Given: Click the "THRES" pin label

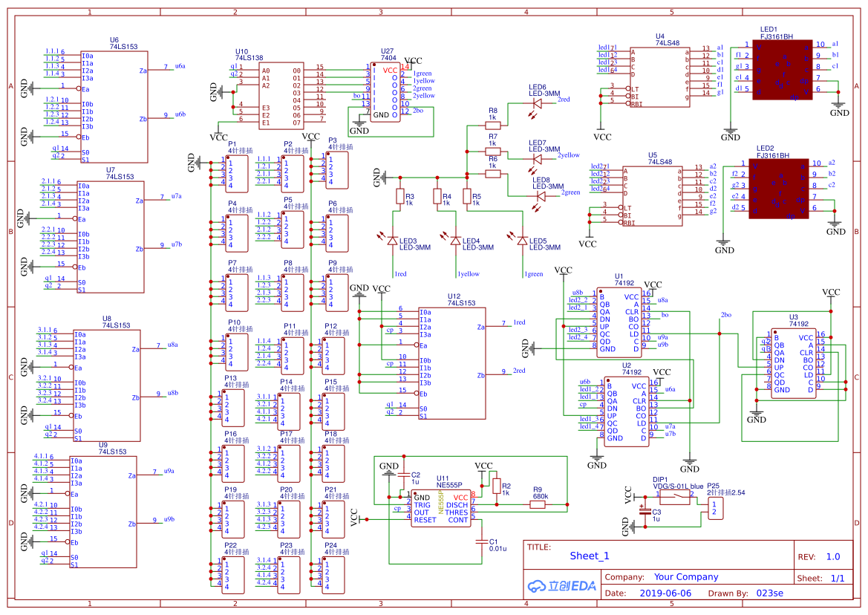Looking at the screenshot, I should tap(457, 512).
